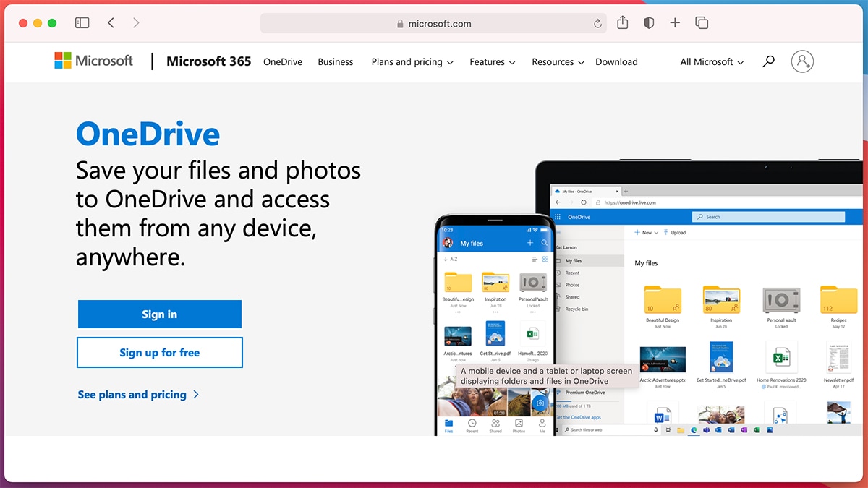868x488 pixels.
Task: Click Premium OneDrive in laptop mockup
Action: [581, 393]
